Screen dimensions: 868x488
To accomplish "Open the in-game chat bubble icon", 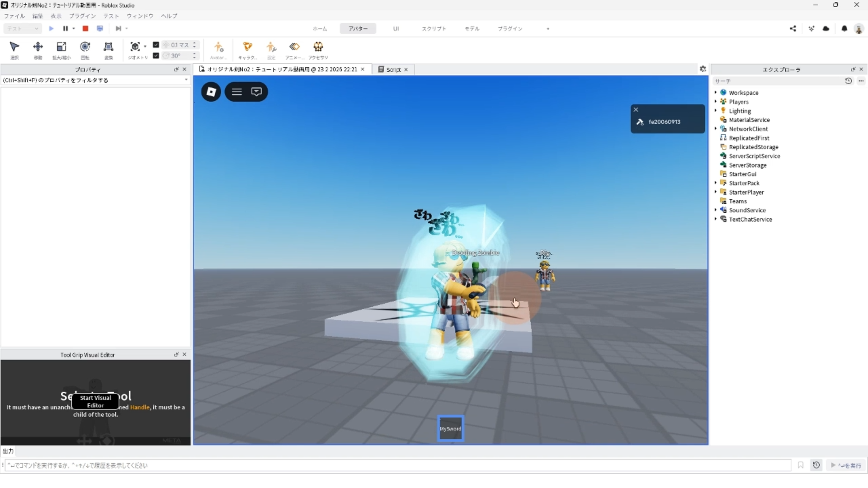I will (256, 92).
